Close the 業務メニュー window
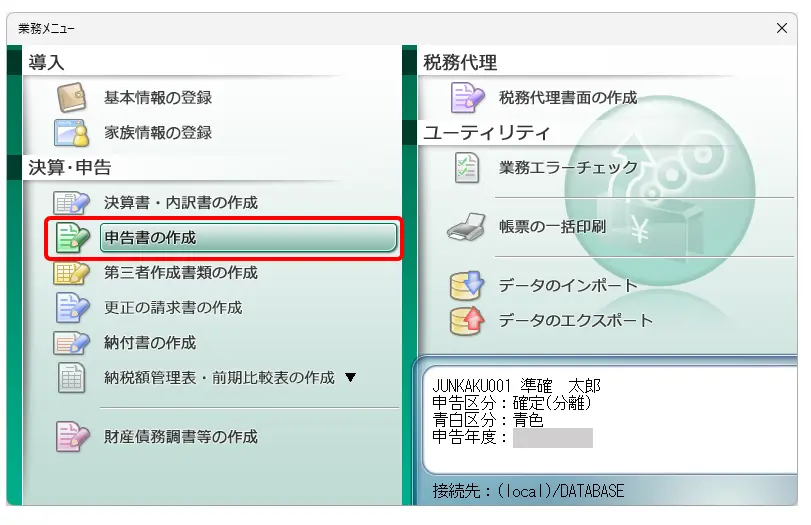 pos(781,28)
